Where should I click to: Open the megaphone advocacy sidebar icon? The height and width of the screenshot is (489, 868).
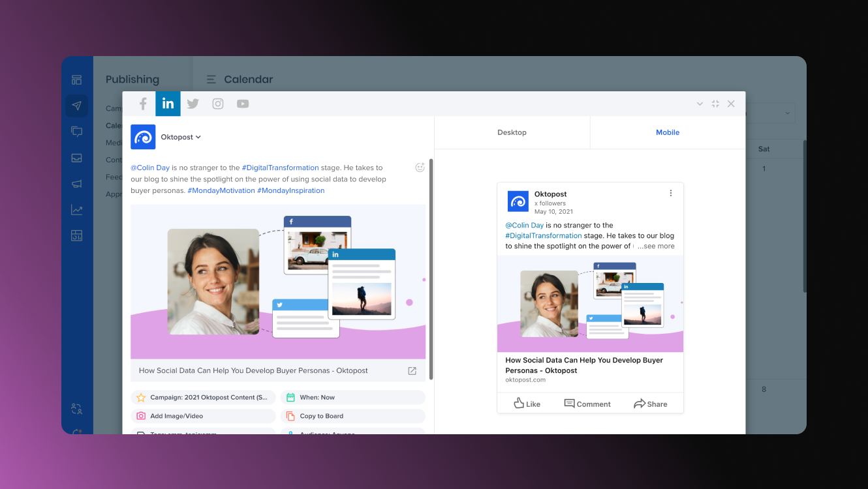(x=76, y=184)
